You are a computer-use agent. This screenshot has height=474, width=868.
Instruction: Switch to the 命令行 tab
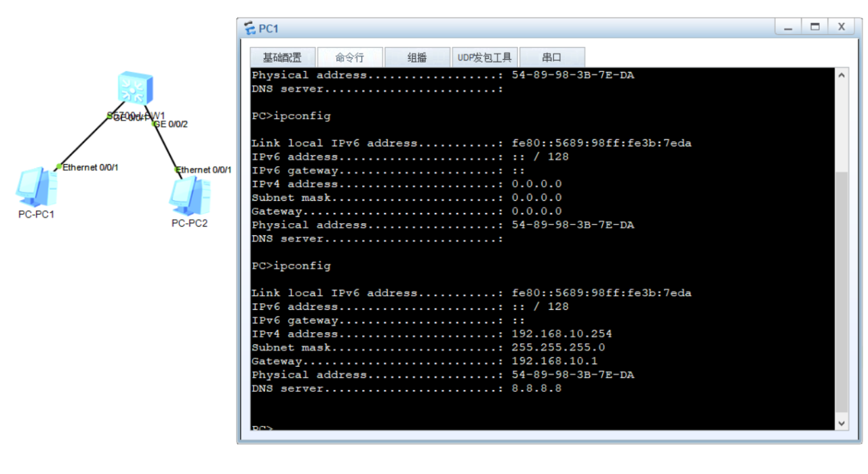click(x=349, y=58)
